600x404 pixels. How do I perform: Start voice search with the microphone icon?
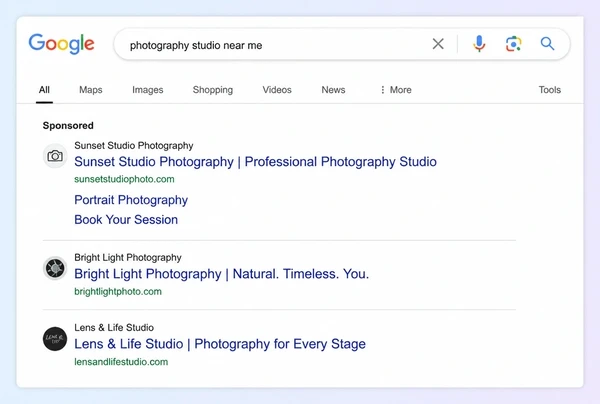[x=479, y=44]
